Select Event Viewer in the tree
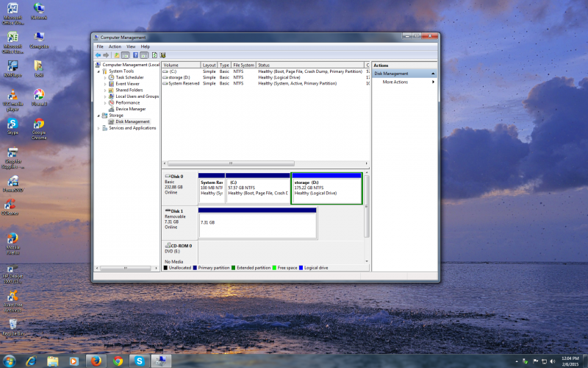This screenshot has height=368, width=588. tap(127, 84)
